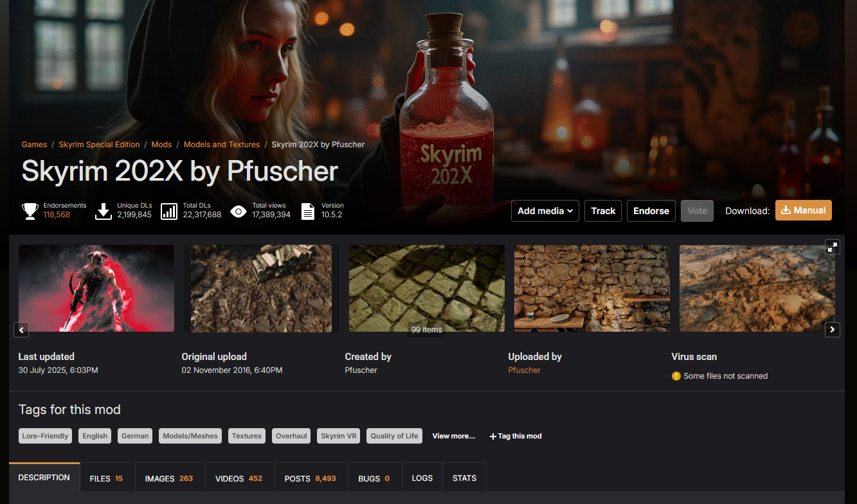Click the total views eye icon
The height and width of the screenshot is (504, 857).
[x=239, y=211]
